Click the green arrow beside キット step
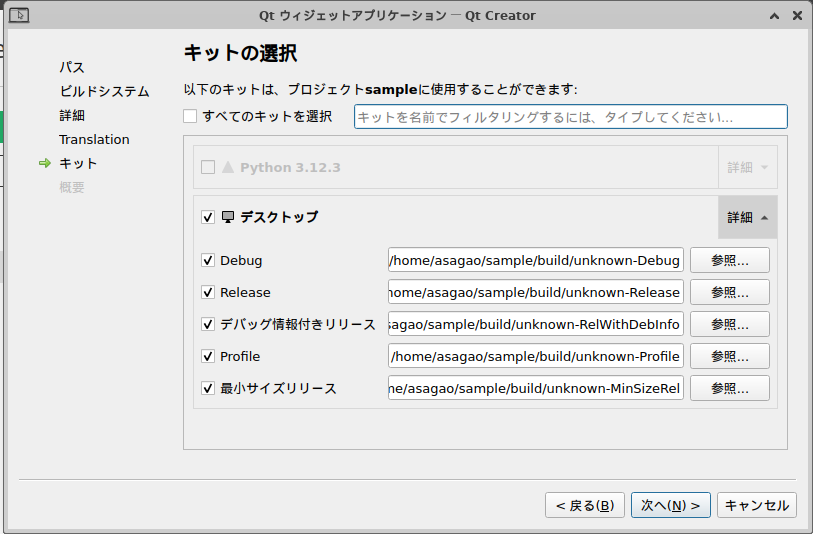Viewport: 813px width, 534px height. pyautogui.click(x=45, y=163)
